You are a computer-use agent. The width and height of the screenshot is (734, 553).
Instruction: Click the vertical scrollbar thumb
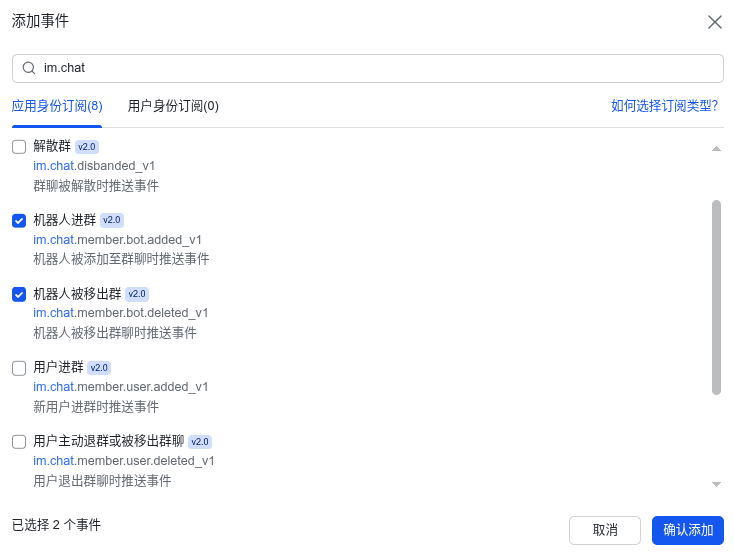716,297
